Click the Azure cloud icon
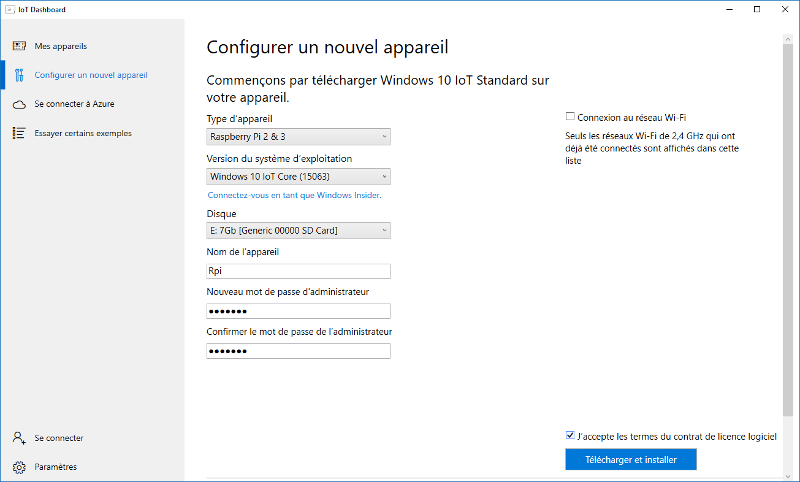 pyautogui.click(x=19, y=105)
